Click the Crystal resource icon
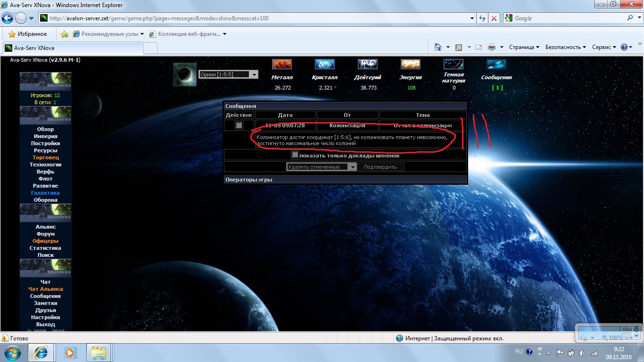The image size is (644, 362). [x=324, y=64]
